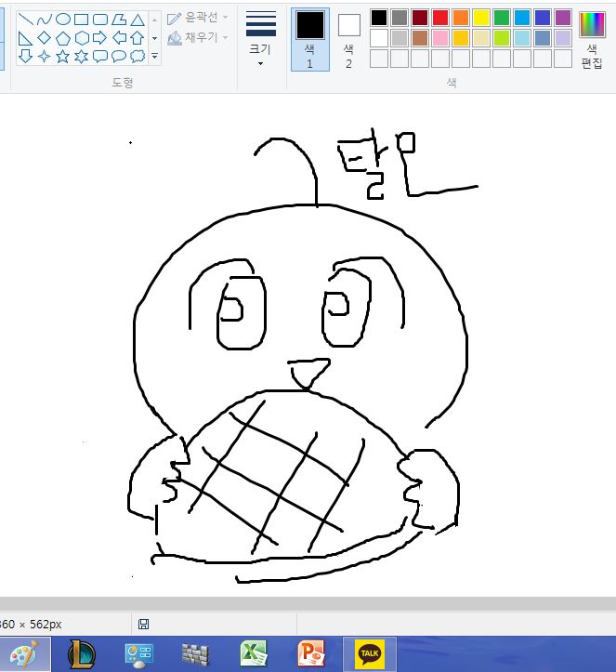Expand the full shapes gallery
This screenshot has height=672, width=616.
(153, 57)
